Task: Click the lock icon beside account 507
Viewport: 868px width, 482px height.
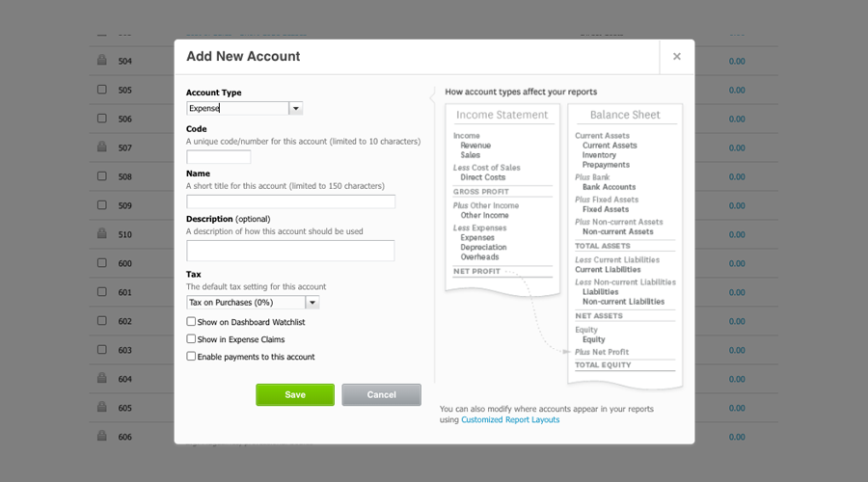Action: click(101, 147)
